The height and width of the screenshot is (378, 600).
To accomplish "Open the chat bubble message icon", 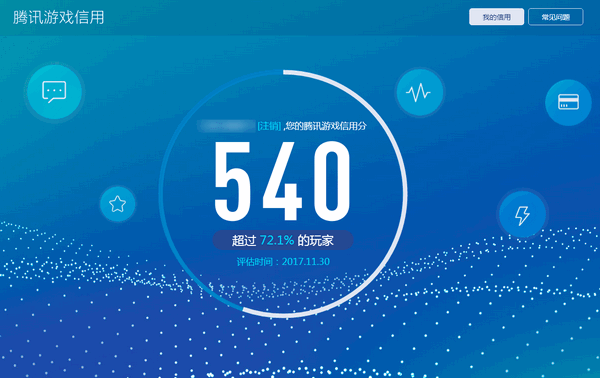I will 54,92.
